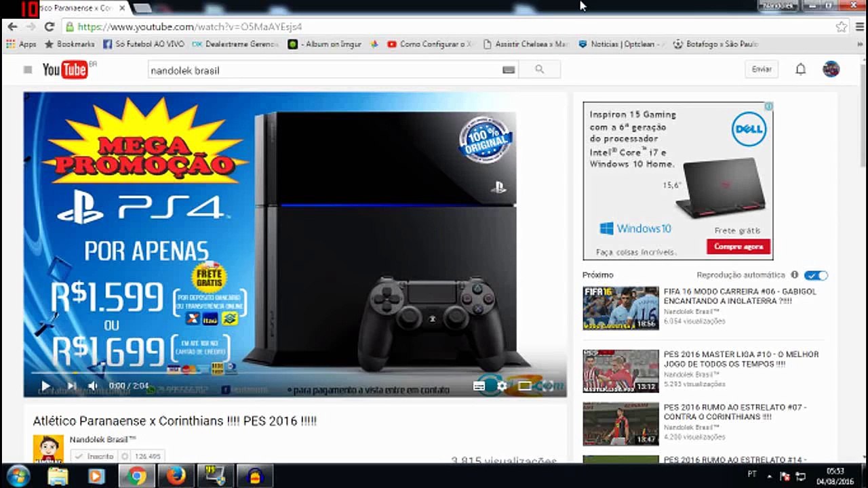868x488 pixels.
Task: Run the search with magnifier button
Action: tap(540, 70)
